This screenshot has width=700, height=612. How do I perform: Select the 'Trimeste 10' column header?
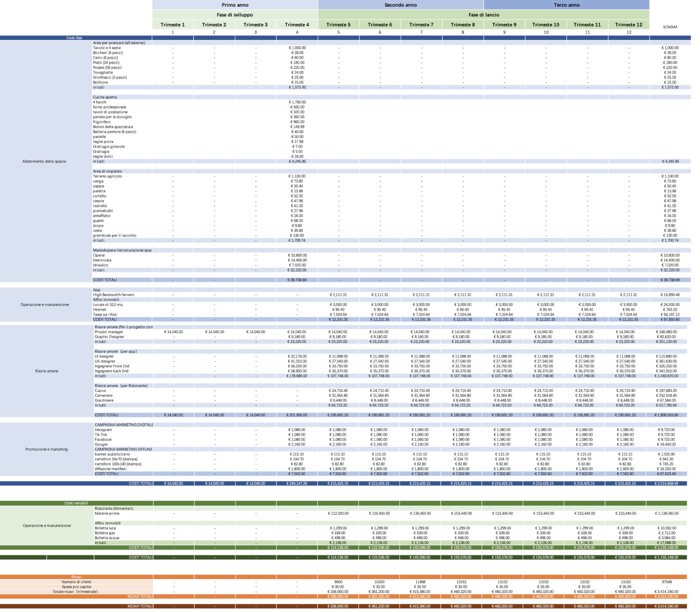546,25
